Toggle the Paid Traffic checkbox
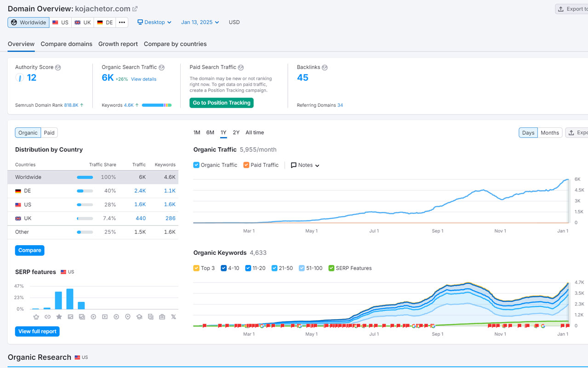588x368 pixels. pos(246,165)
